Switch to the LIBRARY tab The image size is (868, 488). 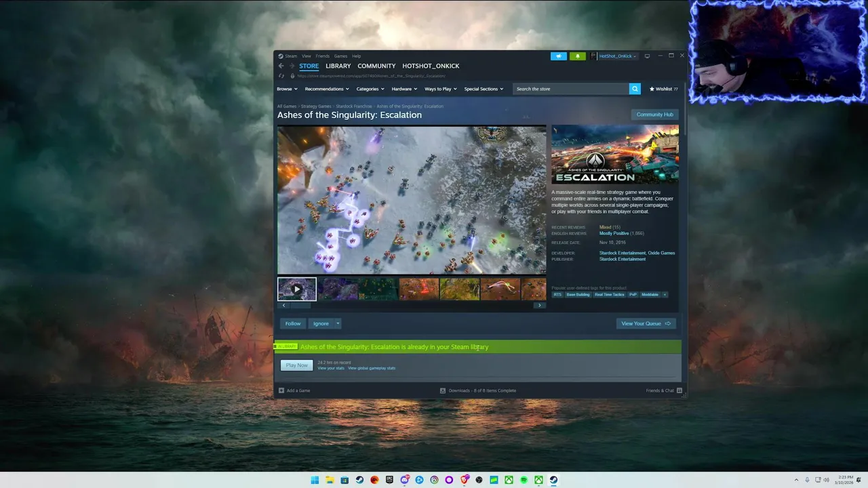pos(338,66)
